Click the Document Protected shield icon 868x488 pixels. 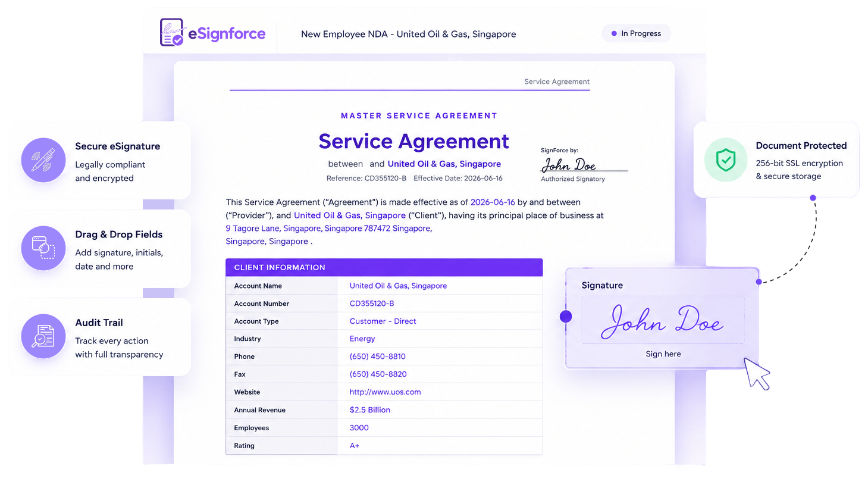click(726, 159)
